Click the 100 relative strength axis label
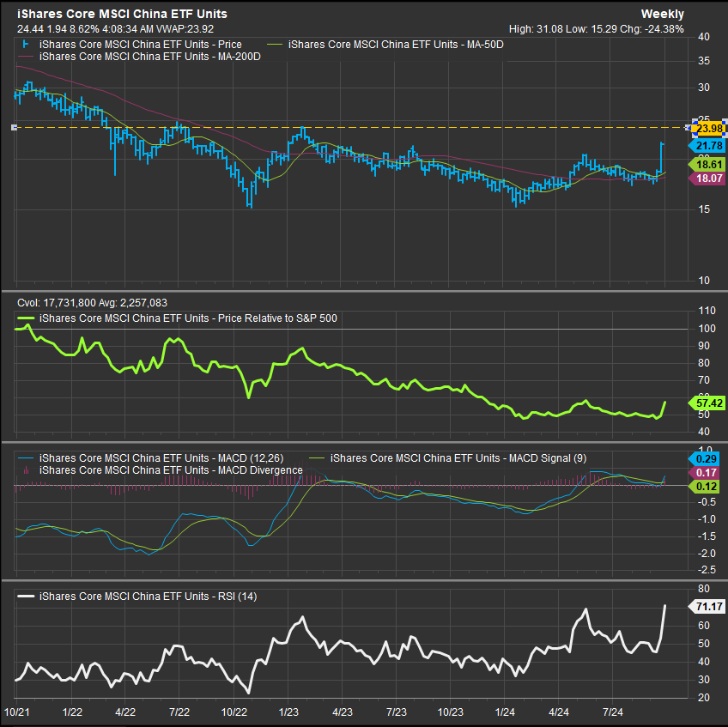The height and width of the screenshot is (727, 728). [x=707, y=329]
